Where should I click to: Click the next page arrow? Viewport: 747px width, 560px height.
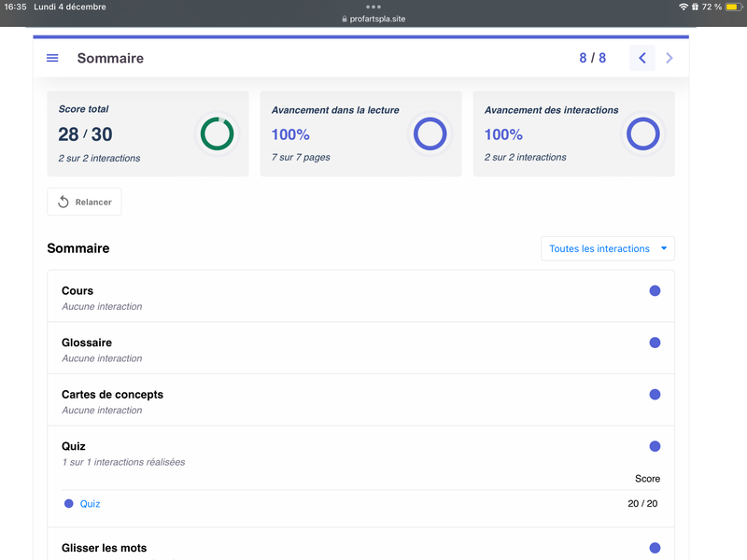click(x=669, y=58)
